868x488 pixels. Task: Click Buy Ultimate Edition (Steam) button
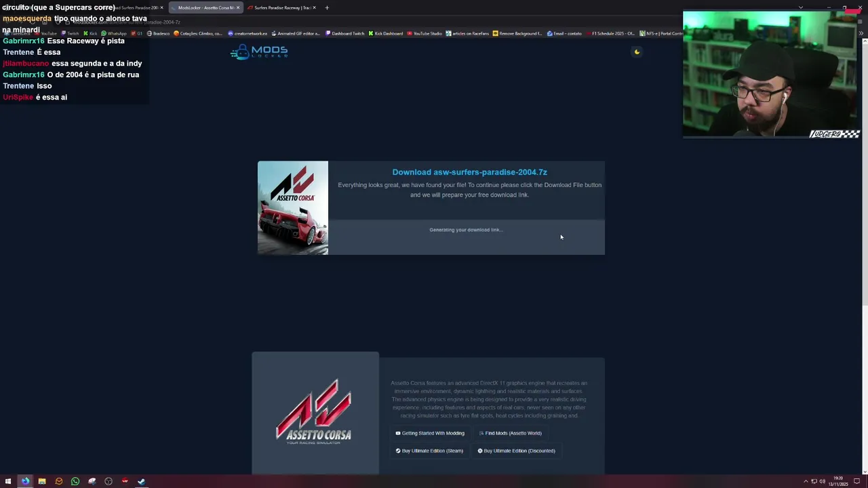429,451
